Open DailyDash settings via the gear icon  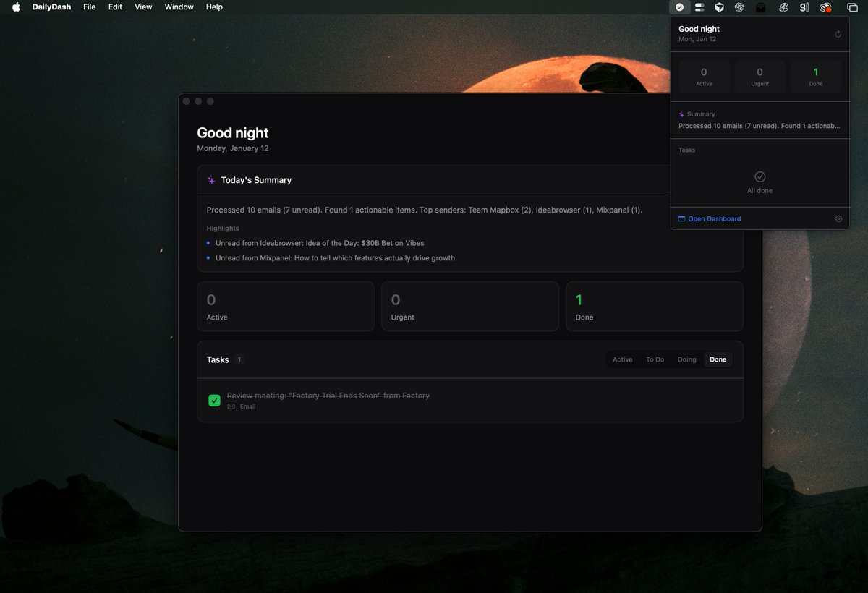838,218
